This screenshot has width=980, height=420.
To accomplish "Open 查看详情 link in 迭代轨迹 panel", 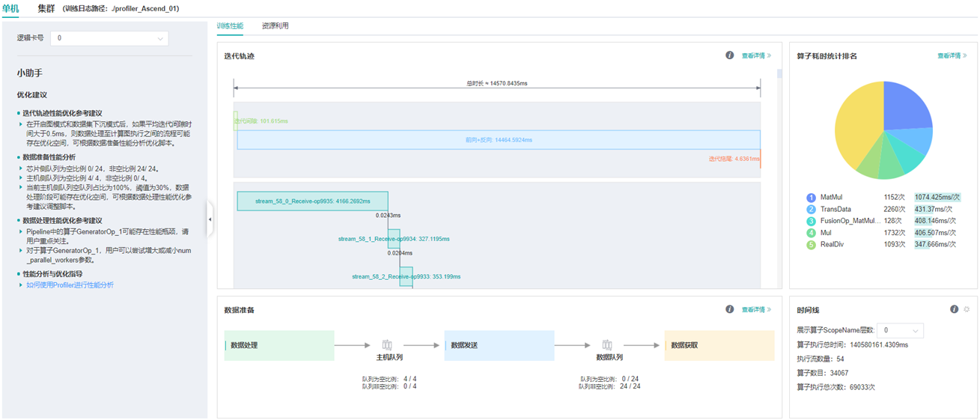I will tap(756, 55).
